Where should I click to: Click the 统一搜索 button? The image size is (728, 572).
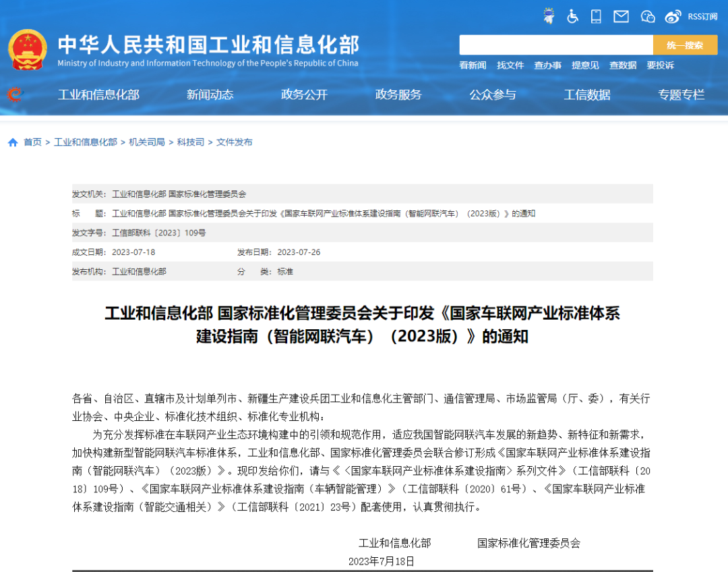tap(686, 45)
